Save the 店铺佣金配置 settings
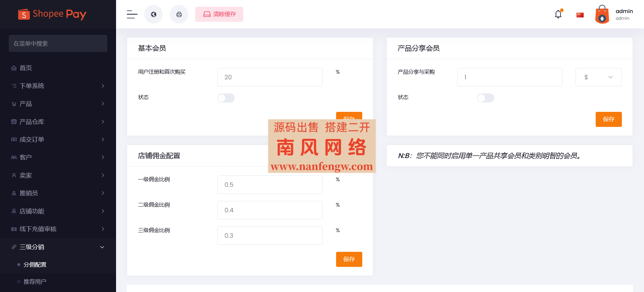This screenshot has height=292, width=644. pos(349,259)
